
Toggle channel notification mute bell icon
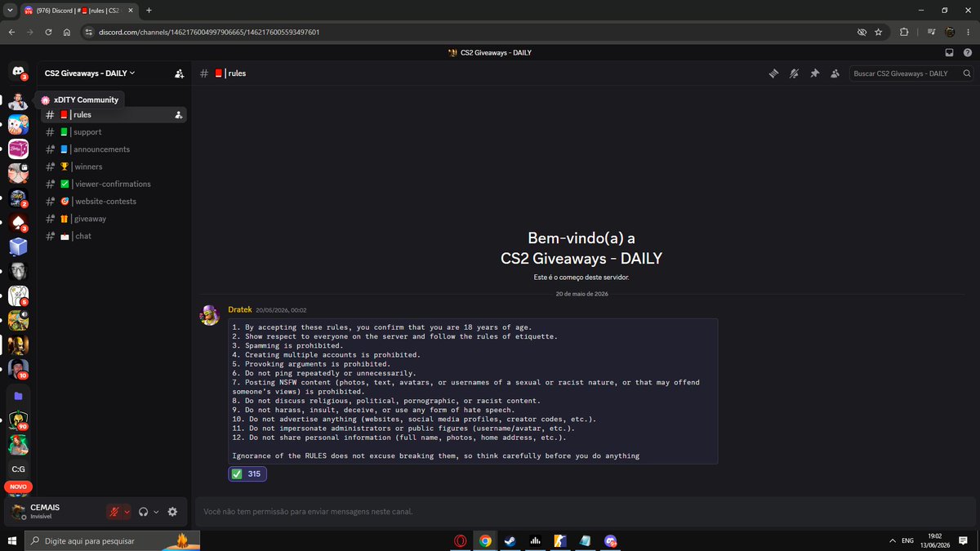pyautogui.click(x=794, y=73)
